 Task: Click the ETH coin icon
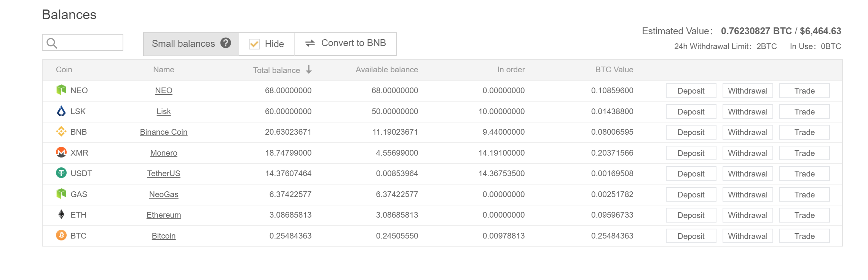click(61, 215)
